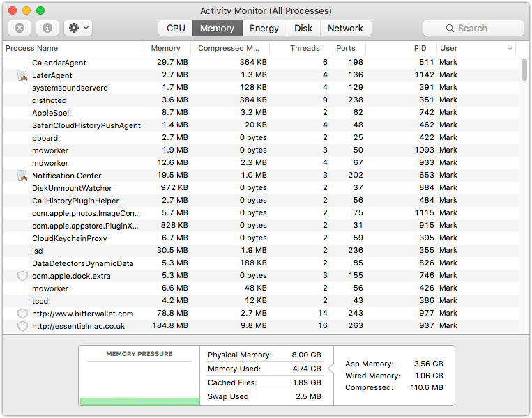Click the LaterAgent app icon
The height and width of the screenshot is (418, 532).
[x=22, y=75]
